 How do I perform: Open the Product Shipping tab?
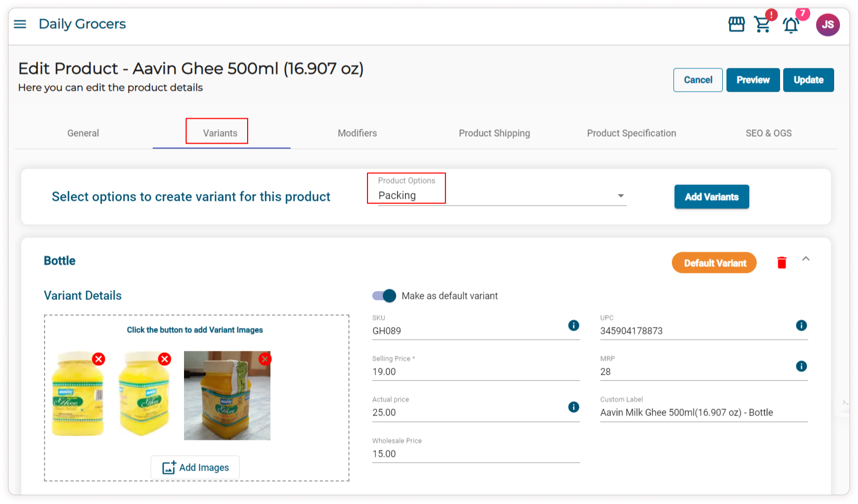click(x=494, y=133)
